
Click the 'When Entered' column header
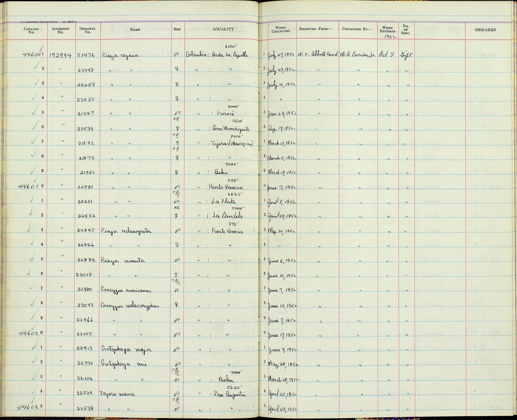(x=387, y=29)
